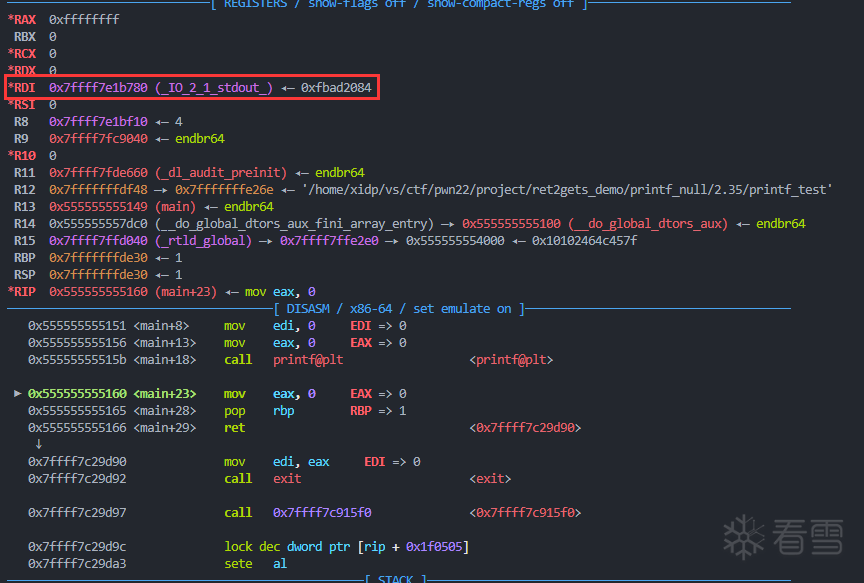Image resolution: width=864 pixels, height=583 pixels.
Task: Click the sete al instruction
Action: [x=256, y=564]
